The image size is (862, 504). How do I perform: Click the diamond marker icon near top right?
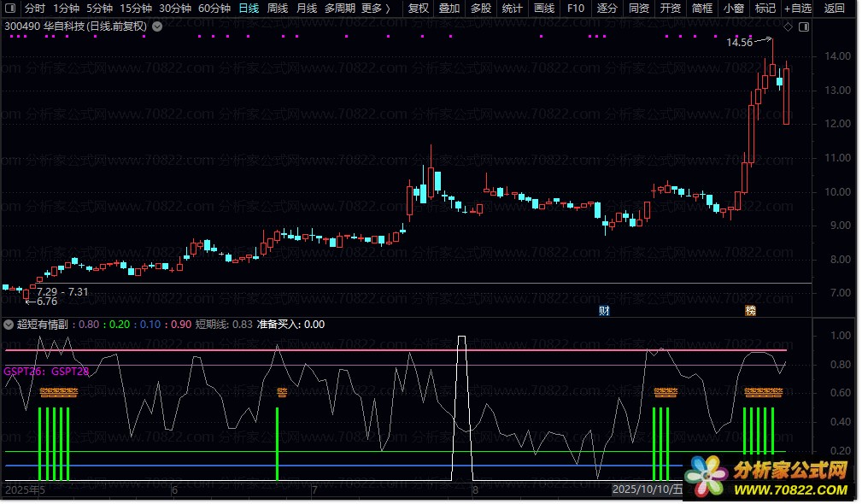tap(788, 26)
